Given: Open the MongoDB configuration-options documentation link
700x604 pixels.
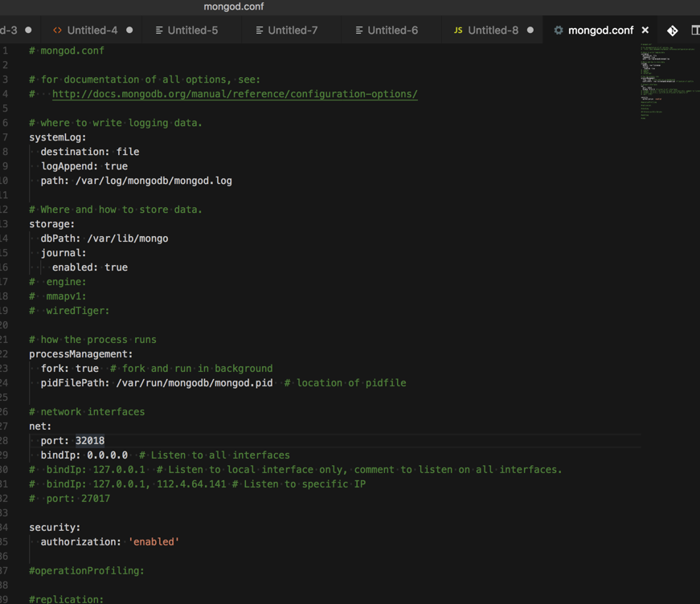Looking at the screenshot, I should (235, 94).
